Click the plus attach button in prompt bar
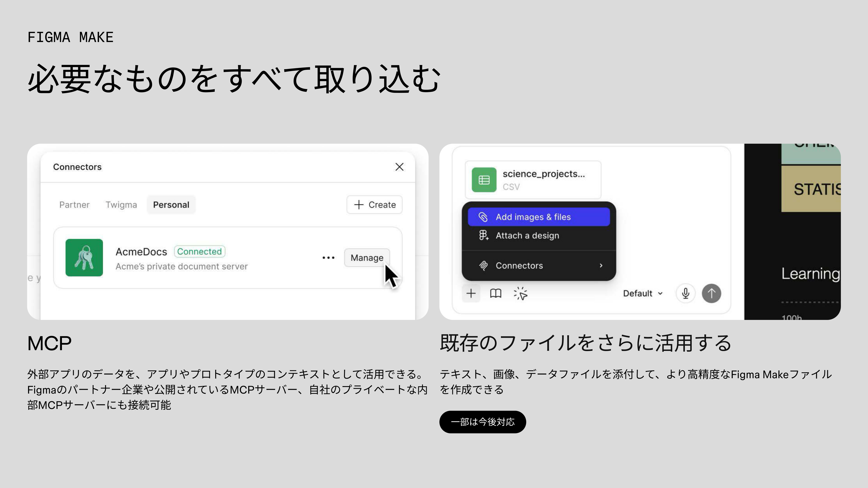Viewport: 868px width, 488px height. click(471, 293)
